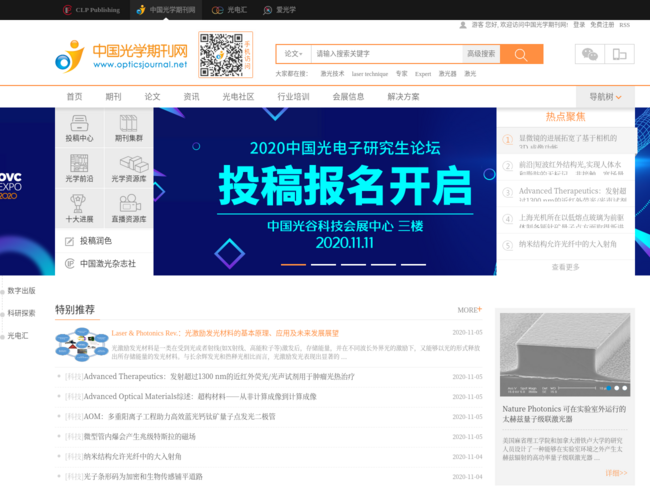Open the 首页 nav menu item

pos(75,97)
